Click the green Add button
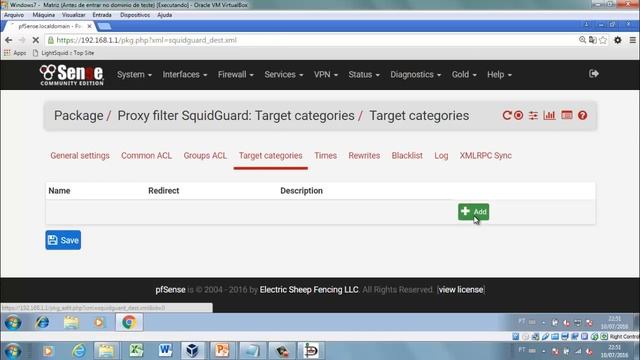Viewport: 640px width, 360px height. point(473,211)
